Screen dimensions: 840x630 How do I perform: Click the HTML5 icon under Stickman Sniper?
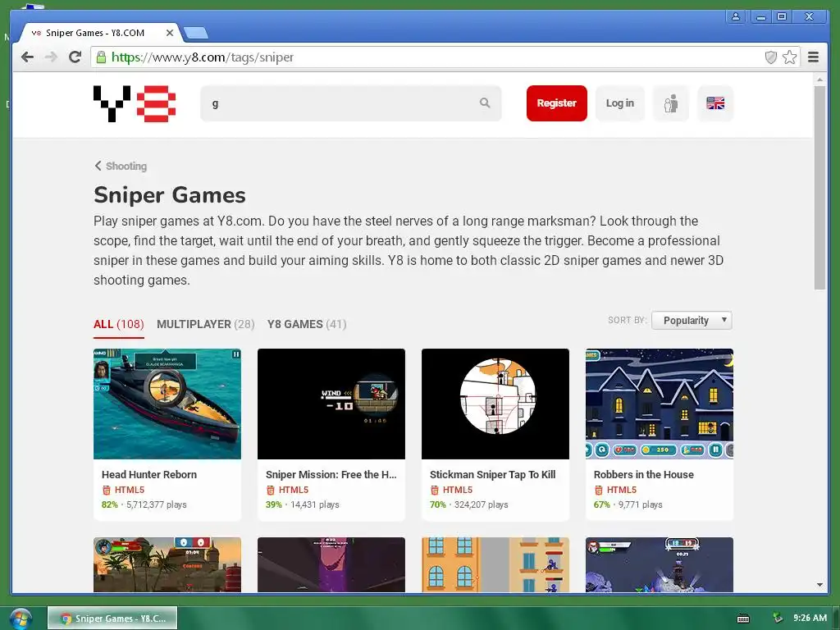coord(434,490)
